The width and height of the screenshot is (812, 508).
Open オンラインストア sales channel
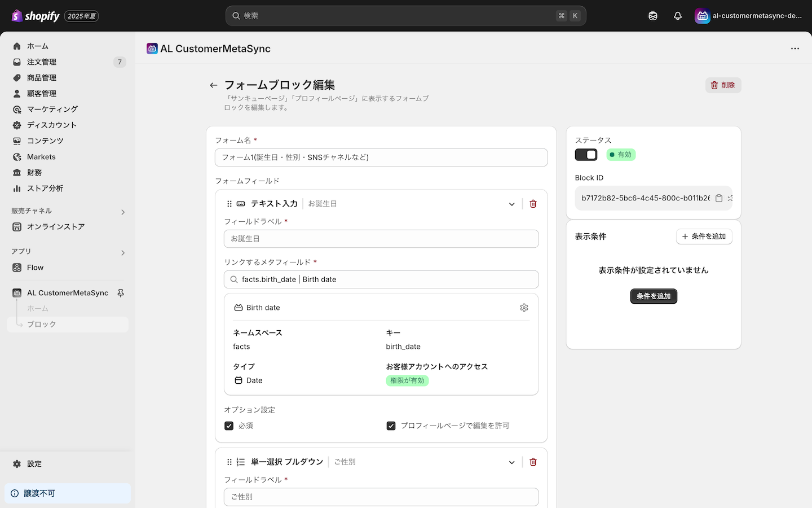[x=68, y=227]
